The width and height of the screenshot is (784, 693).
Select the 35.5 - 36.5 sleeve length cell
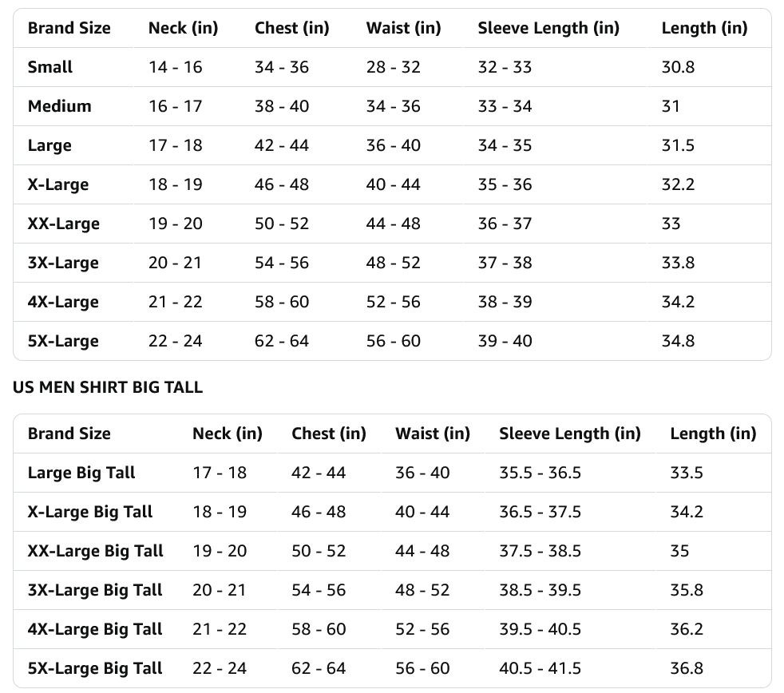click(x=540, y=473)
